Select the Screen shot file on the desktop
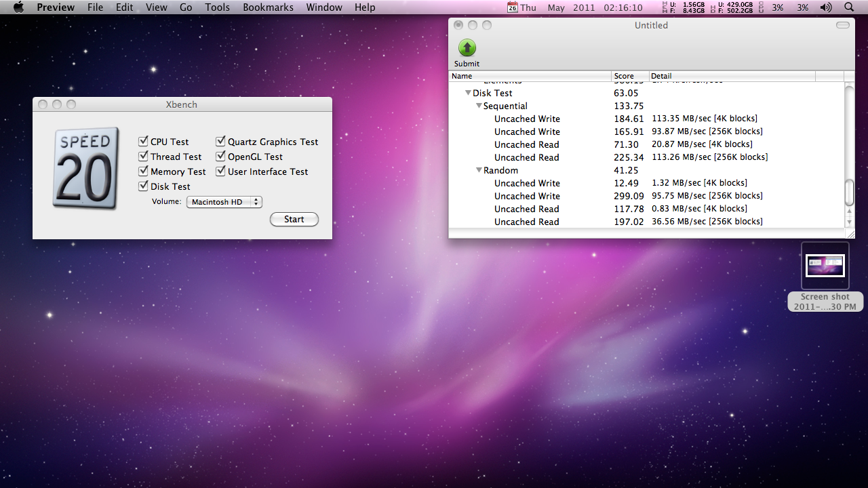This screenshot has height=488, width=868. tap(825, 277)
